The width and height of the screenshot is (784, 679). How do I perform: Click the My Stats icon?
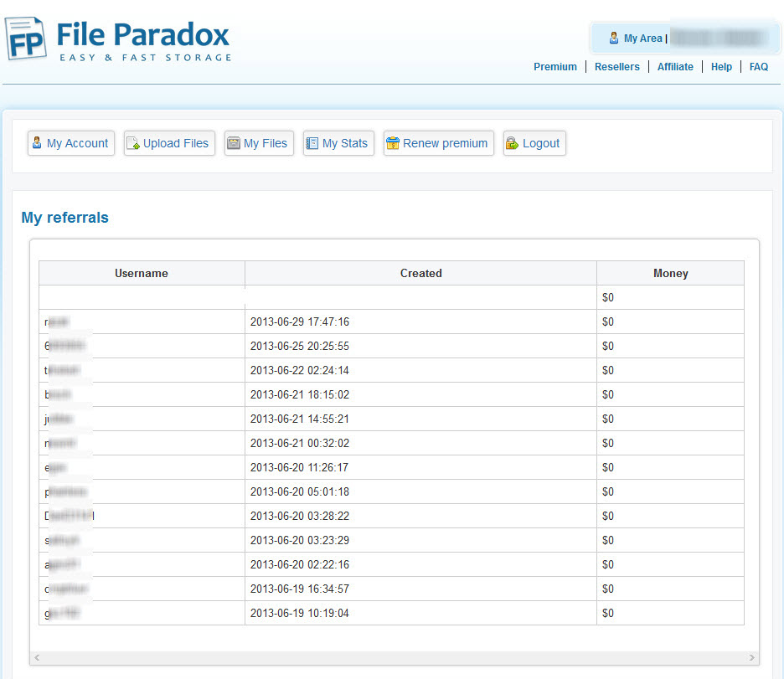(x=312, y=143)
